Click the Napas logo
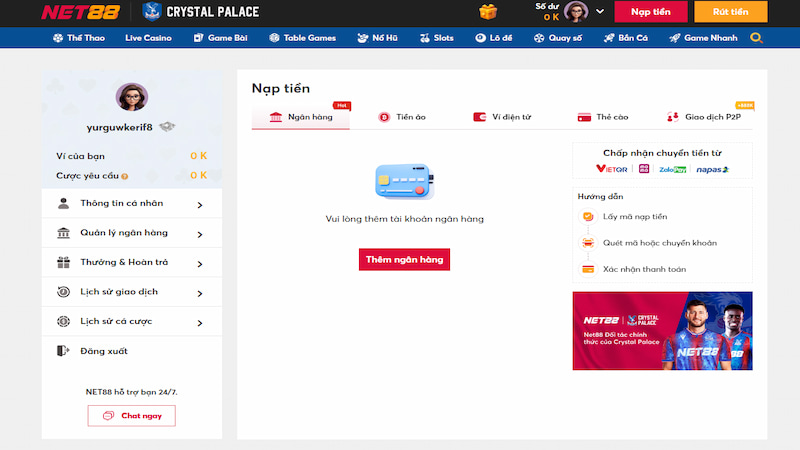 coord(713,169)
